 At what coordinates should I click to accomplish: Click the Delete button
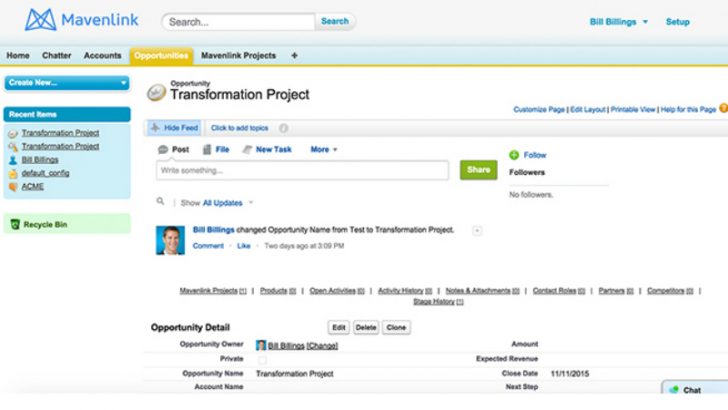366,327
